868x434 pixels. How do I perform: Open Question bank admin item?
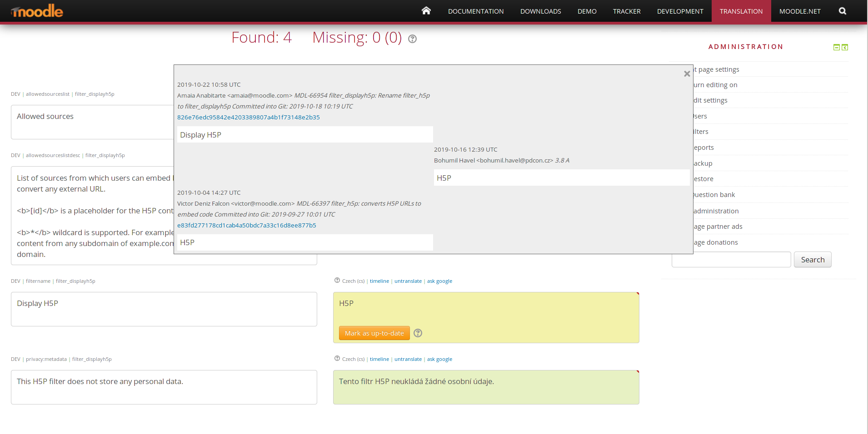tap(714, 195)
